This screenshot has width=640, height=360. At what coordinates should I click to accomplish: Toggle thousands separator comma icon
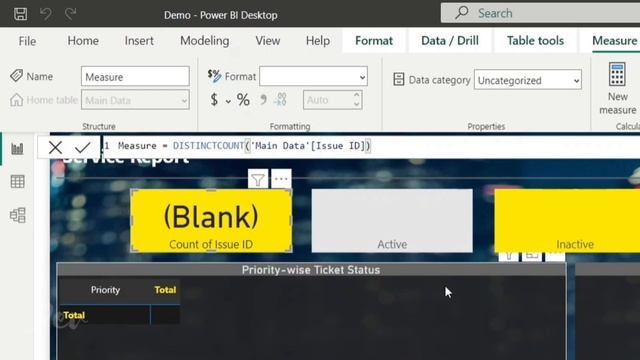tap(263, 100)
